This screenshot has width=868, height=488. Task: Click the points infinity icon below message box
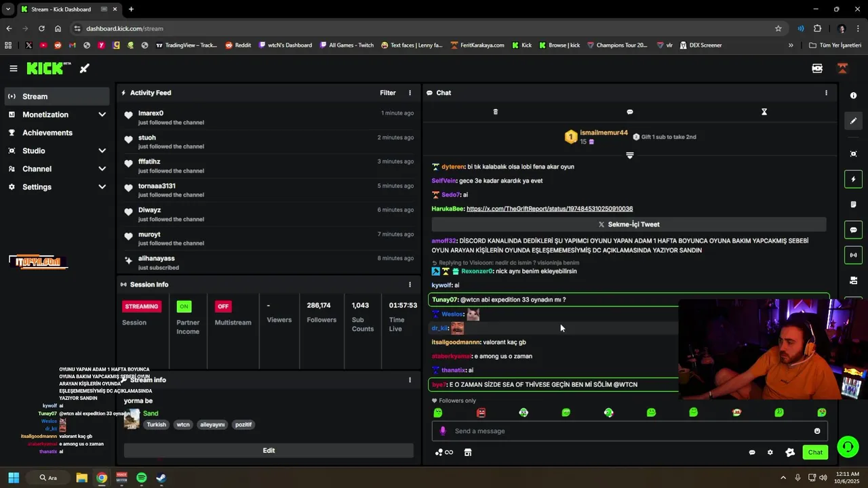444,452
